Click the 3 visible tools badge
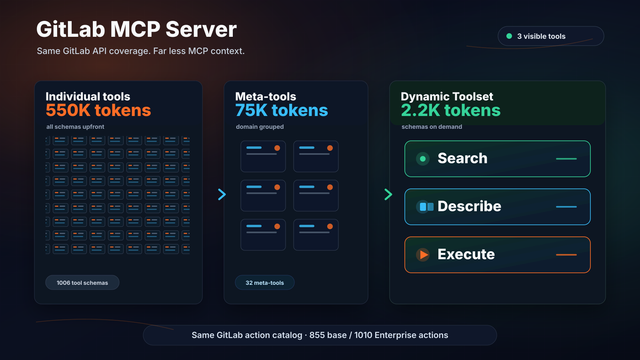The width and height of the screenshot is (640, 360). tap(551, 36)
